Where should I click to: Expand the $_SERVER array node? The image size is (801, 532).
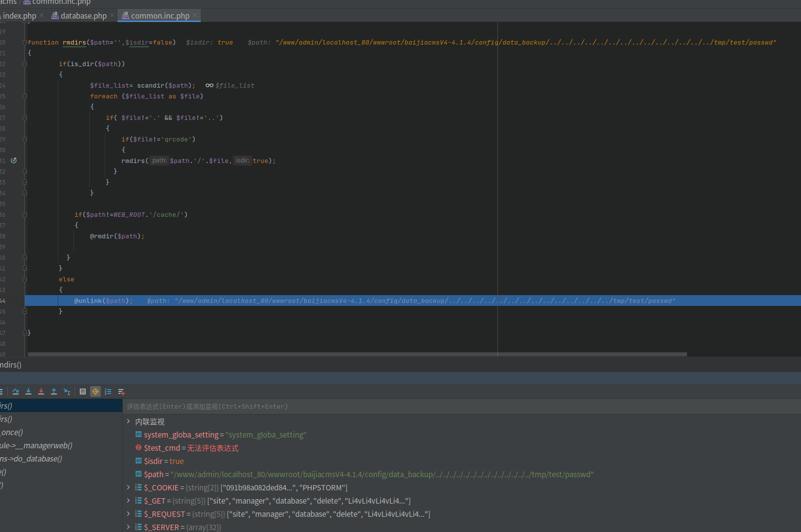pos(129,527)
